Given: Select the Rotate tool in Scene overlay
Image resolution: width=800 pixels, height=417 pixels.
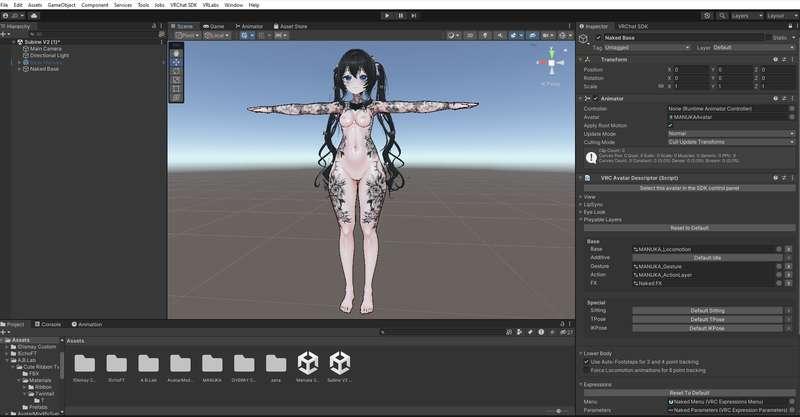Looking at the screenshot, I should [176, 70].
